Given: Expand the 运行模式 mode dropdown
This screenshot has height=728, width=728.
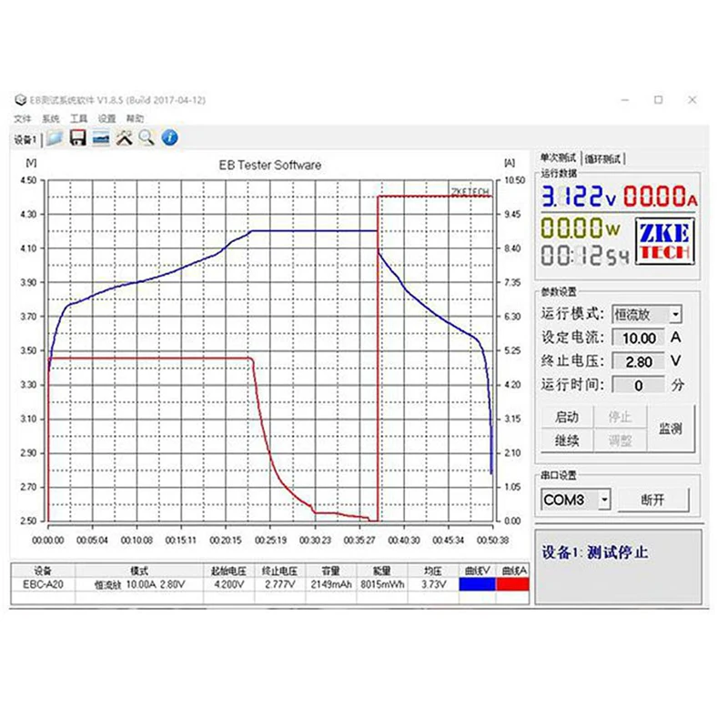Looking at the screenshot, I should tap(675, 314).
